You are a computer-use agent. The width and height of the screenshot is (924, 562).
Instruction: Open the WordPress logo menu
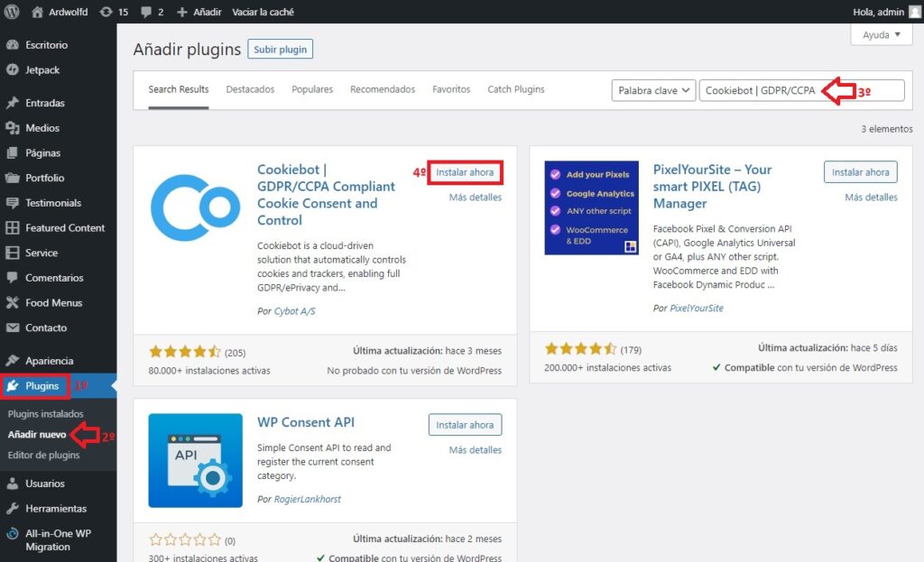12,12
